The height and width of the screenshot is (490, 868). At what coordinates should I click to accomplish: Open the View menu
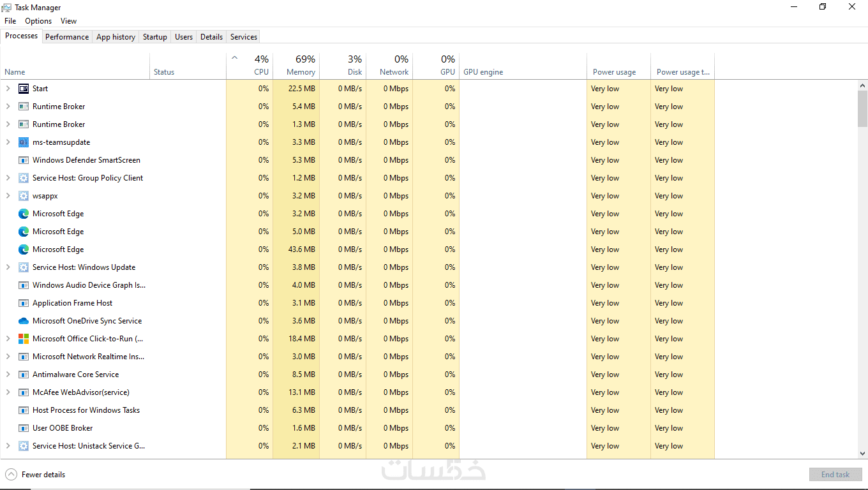coord(68,21)
